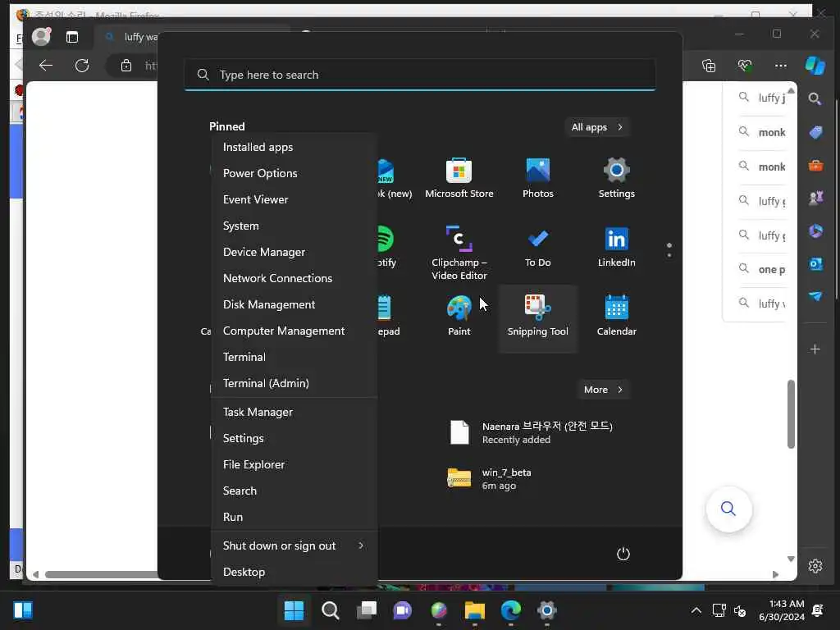
Task: Click the Edge profile avatar
Action: pos(41,36)
